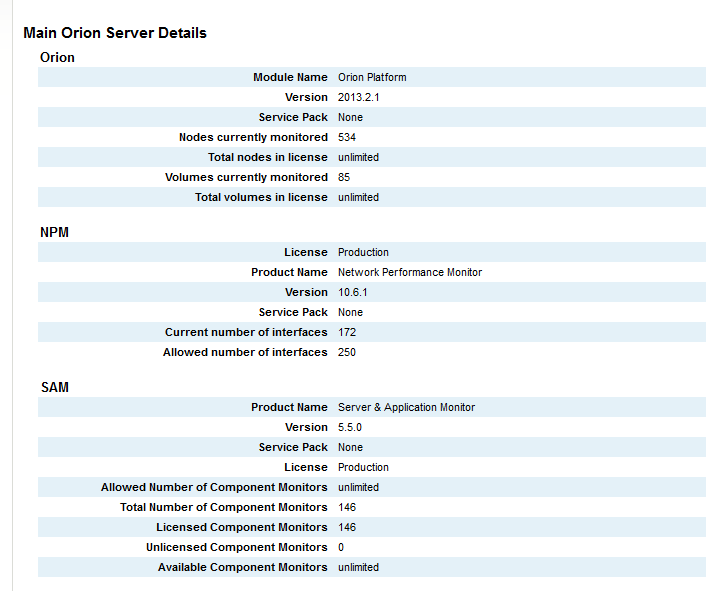The height and width of the screenshot is (591, 706).
Task: Select the Network Performance Monitor product name
Action: pyautogui.click(x=410, y=272)
